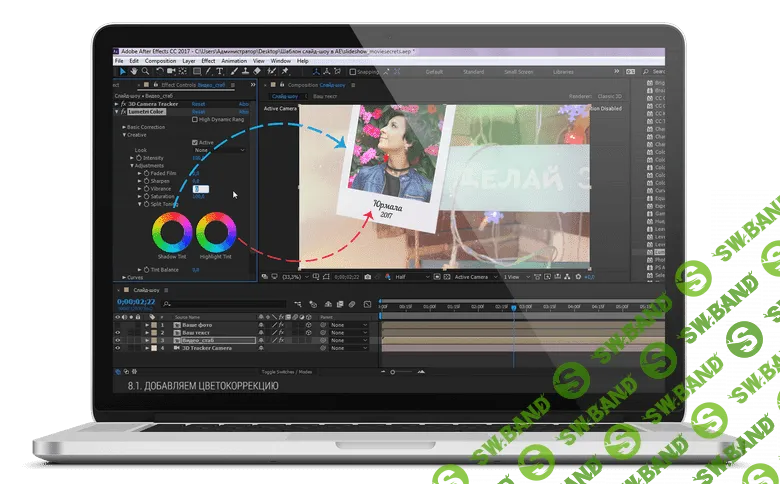Image resolution: width=780 pixels, height=484 pixels.
Task: Open the Half resolution dropdown
Action: click(412, 277)
